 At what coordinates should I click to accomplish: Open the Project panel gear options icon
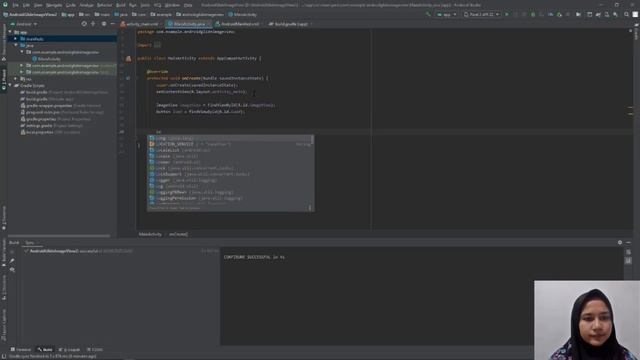pyautogui.click(x=104, y=24)
